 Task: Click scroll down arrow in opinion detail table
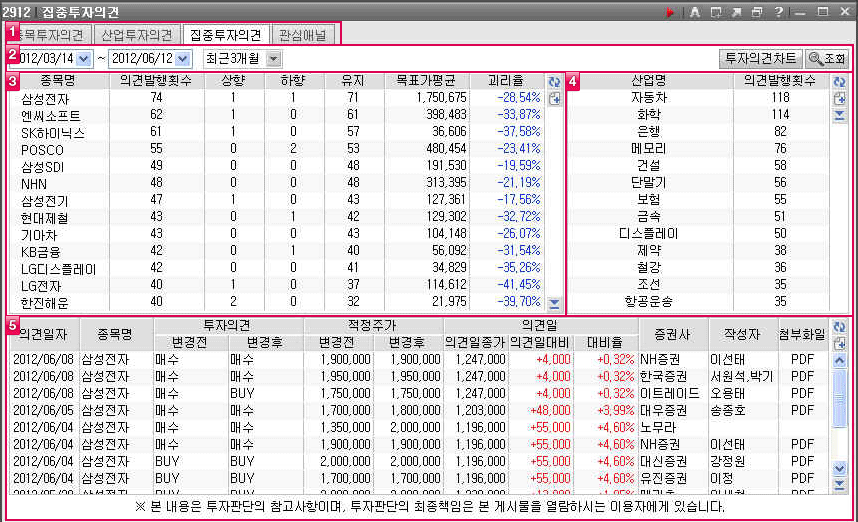click(839, 468)
